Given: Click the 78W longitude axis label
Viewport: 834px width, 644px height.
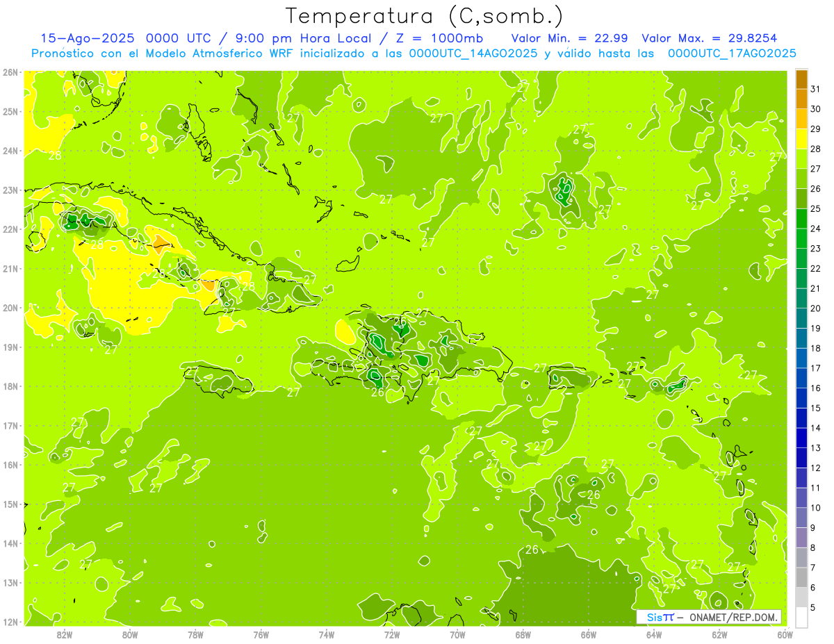Looking at the screenshot, I should pos(195,634).
